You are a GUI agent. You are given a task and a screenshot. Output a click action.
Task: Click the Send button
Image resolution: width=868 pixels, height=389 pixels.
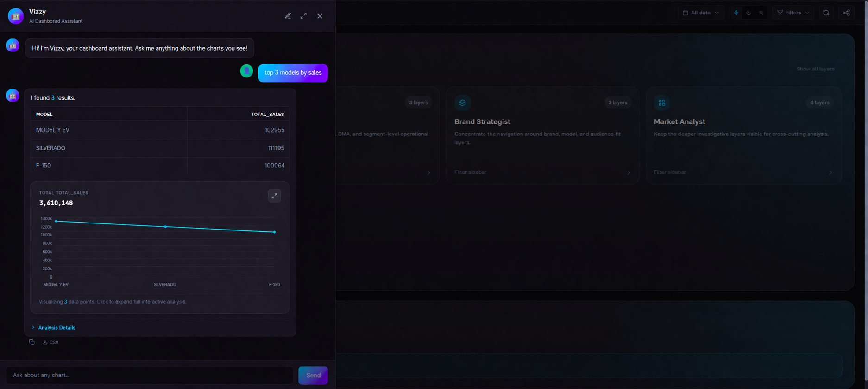[x=313, y=376]
